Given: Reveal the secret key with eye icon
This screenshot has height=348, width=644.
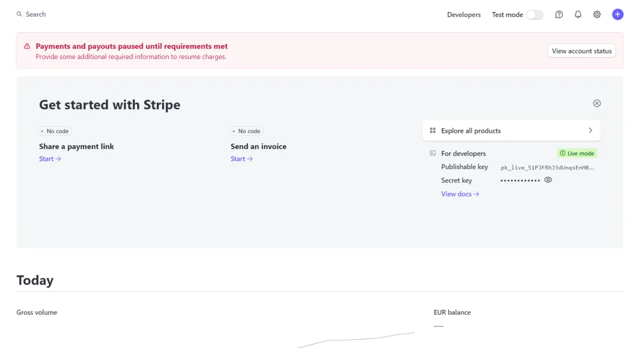Looking at the screenshot, I should [548, 180].
